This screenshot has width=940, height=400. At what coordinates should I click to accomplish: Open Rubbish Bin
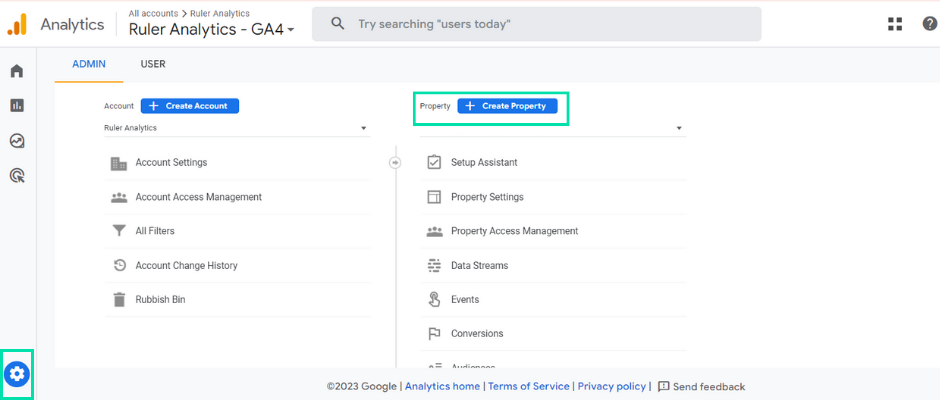pos(160,299)
